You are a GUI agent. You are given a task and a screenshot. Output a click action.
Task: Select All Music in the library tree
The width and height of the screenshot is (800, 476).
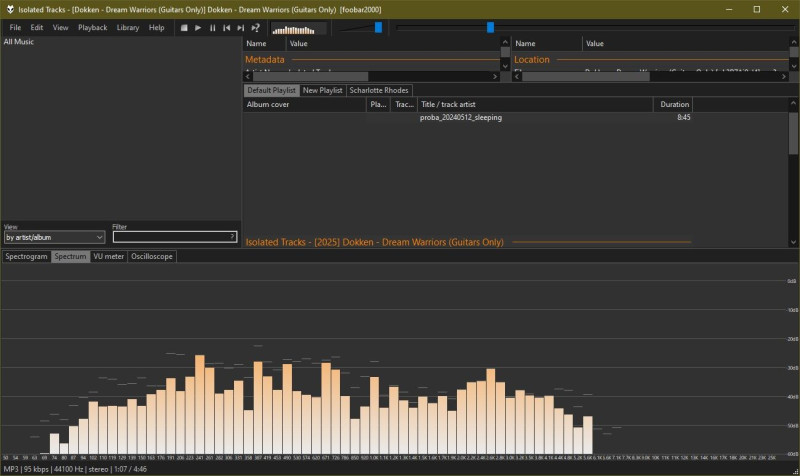tap(19, 42)
